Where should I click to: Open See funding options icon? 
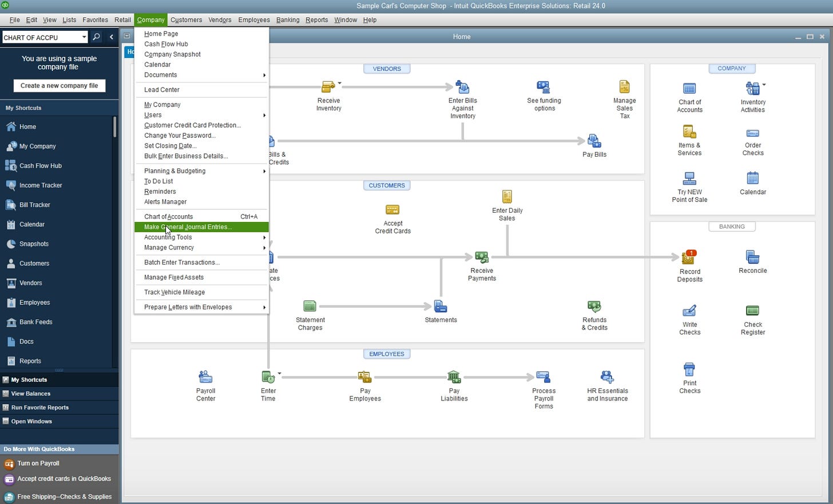[544, 87]
